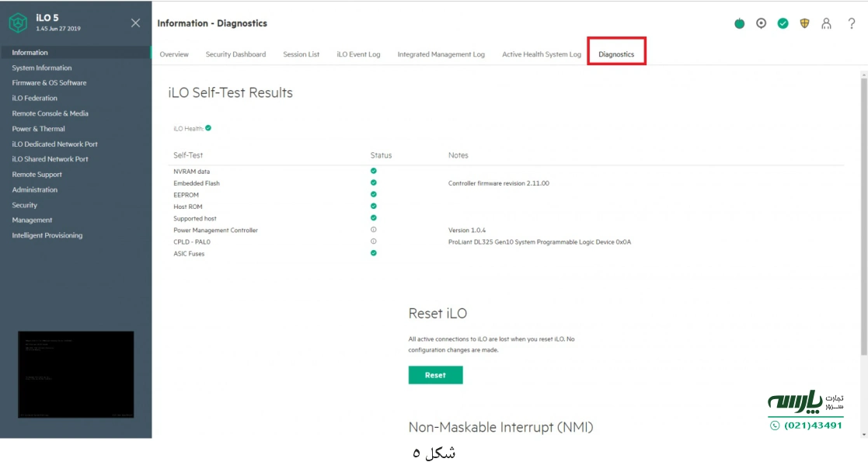Toggle the UID indicator light icon
The image size is (868, 462).
point(761,24)
